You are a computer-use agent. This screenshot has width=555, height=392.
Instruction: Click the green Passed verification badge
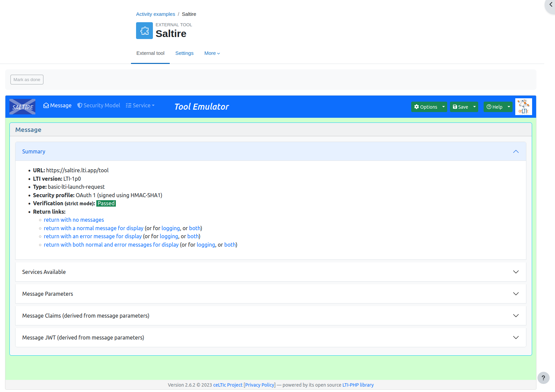[106, 203]
